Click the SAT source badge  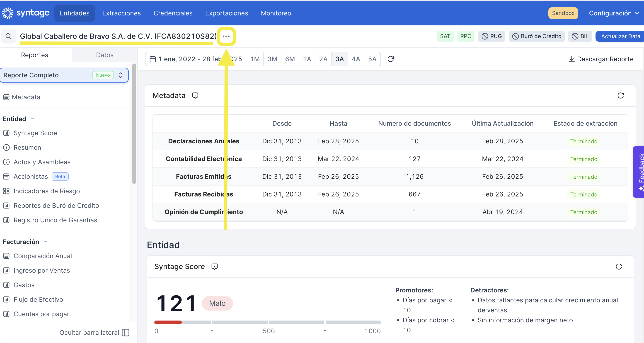(445, 36)
